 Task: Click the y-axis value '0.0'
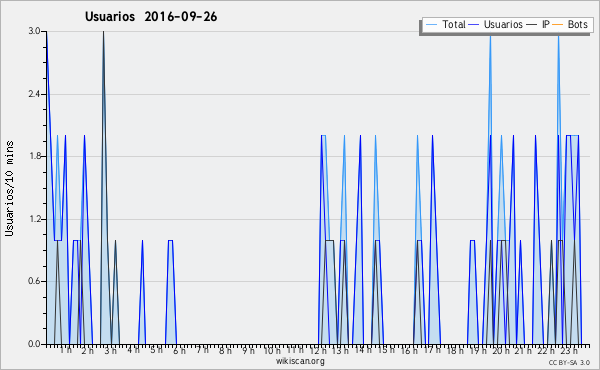coord(34,344)
